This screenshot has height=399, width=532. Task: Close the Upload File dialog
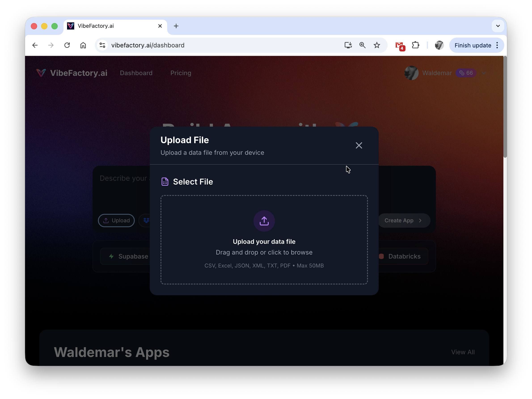click(x=359, y=145)
